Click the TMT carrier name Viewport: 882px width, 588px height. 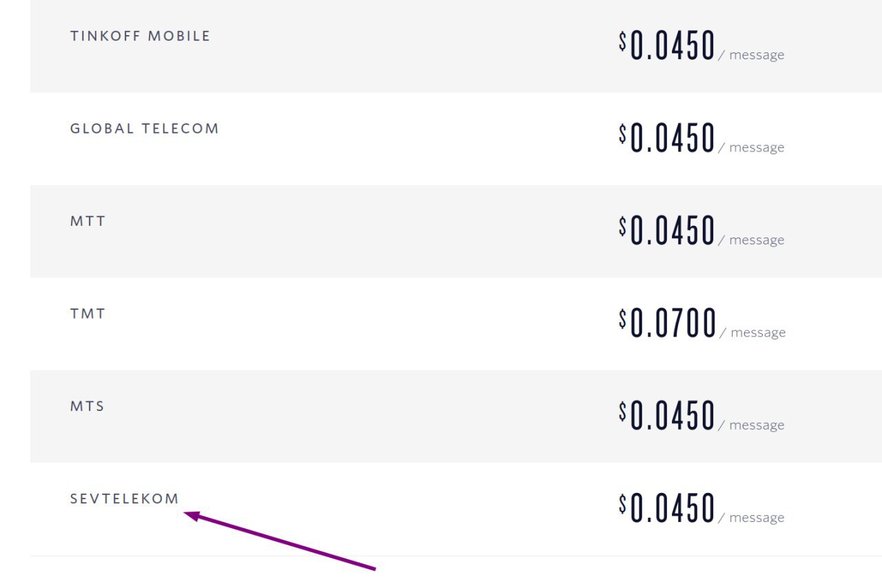click(88, 314)
